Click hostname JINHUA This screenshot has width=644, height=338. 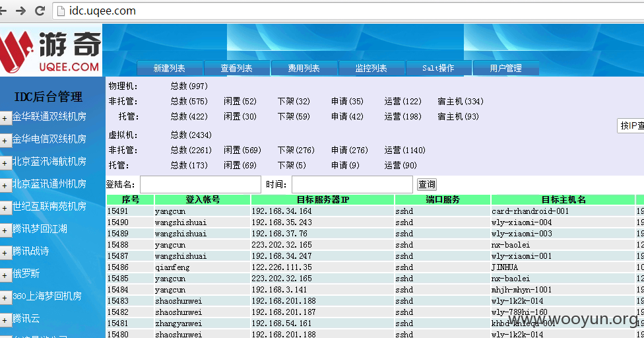click(x=505, y=268)
